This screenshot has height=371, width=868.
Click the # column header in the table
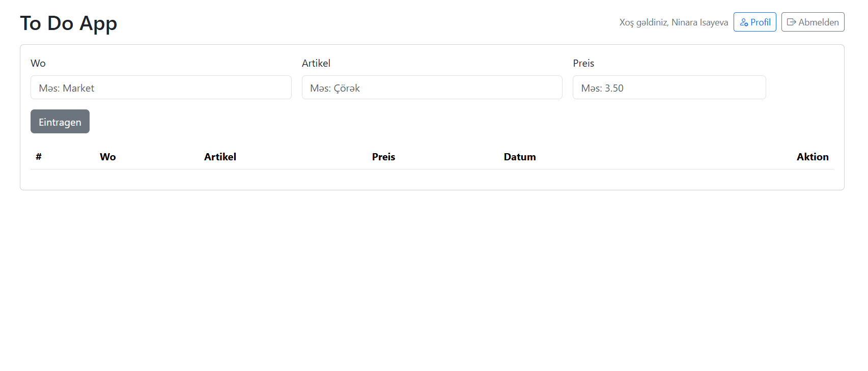point(39,157)
